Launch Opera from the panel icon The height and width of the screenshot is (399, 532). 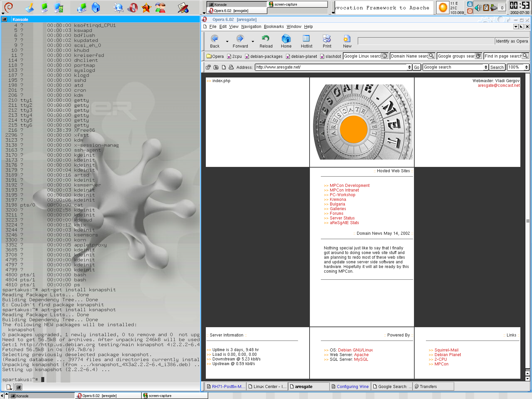click(133, 7)
